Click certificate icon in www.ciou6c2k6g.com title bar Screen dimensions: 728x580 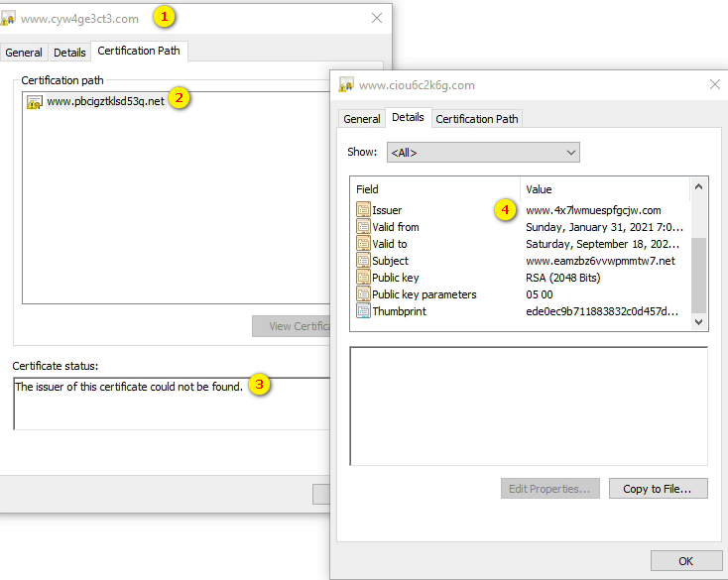(x=346, y=84)
